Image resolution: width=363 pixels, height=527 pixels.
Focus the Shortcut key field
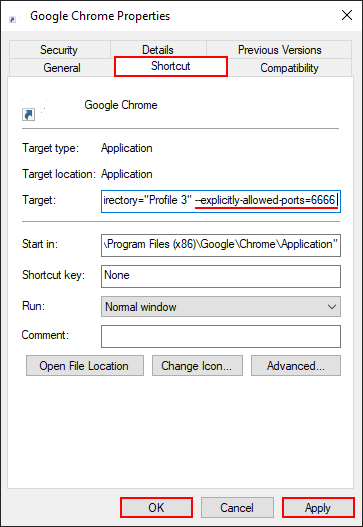point(221,276)
